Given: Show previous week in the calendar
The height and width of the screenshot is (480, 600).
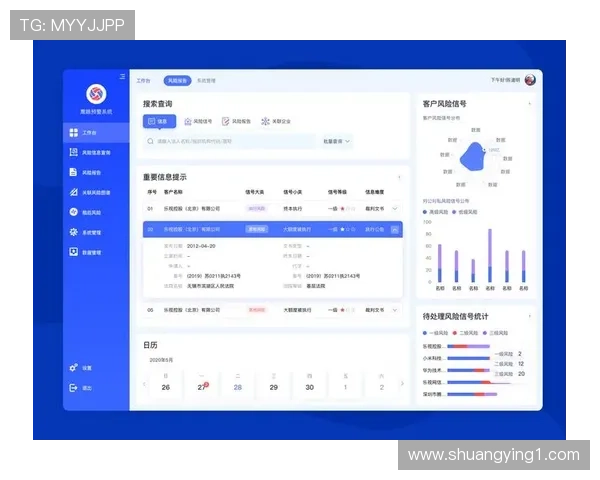Looking at the screenshot, I should 145,384.
